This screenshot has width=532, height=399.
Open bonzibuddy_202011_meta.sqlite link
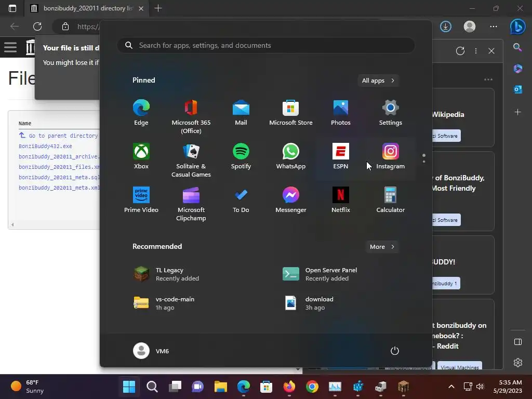pyautogui.click(x=59, y=177)
